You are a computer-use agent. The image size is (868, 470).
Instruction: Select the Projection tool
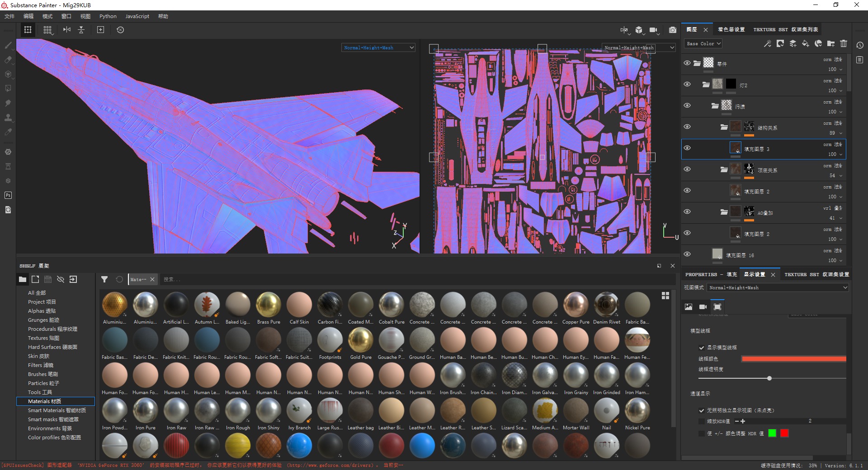tap(8, 74)
